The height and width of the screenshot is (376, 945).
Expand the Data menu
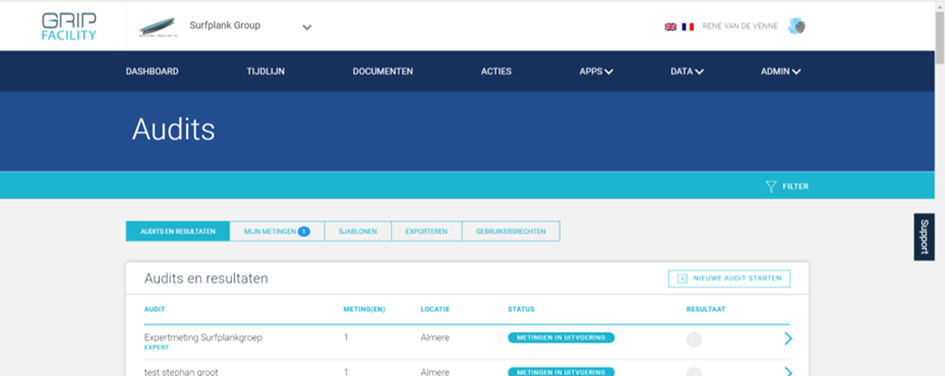coord(687,71)
